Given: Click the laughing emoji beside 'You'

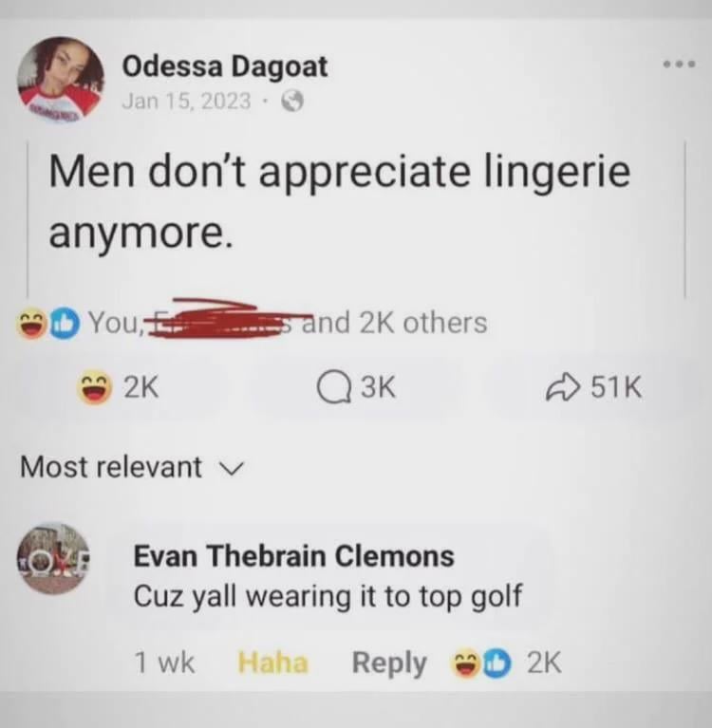Looking at the screenshot, I should 32,324.
